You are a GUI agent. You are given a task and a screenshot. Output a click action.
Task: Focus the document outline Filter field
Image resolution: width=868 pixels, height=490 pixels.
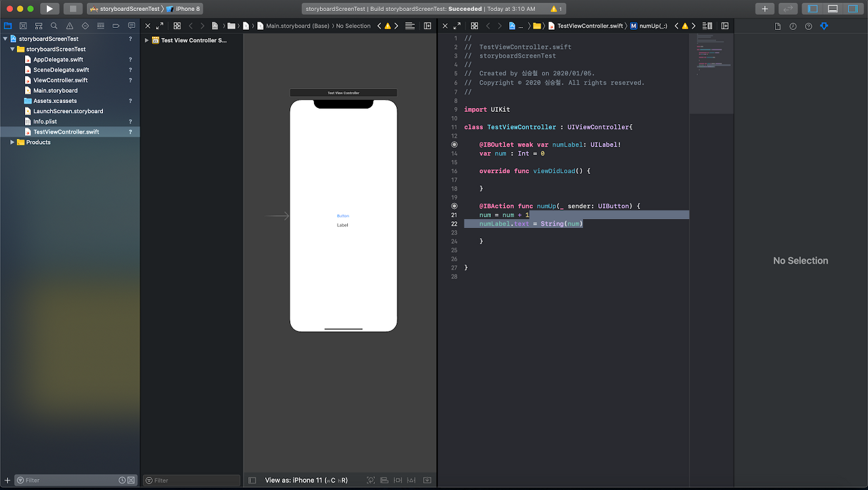pos(192,480)
